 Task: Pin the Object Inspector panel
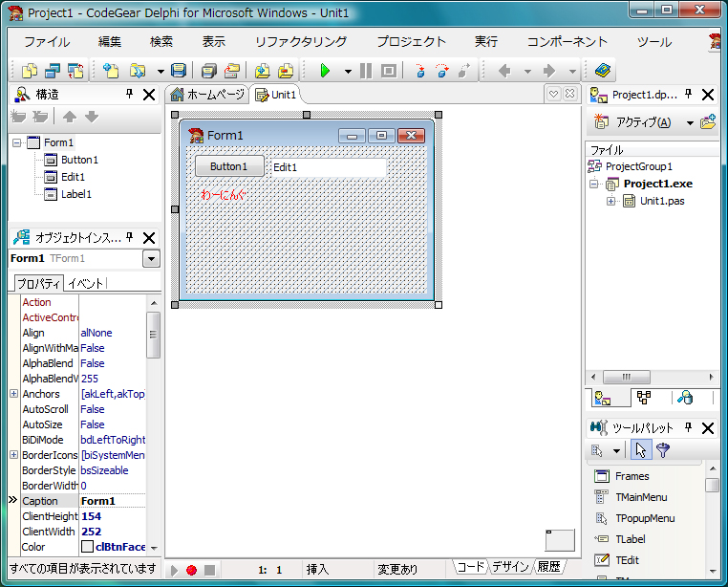click(x=130, y=237)
